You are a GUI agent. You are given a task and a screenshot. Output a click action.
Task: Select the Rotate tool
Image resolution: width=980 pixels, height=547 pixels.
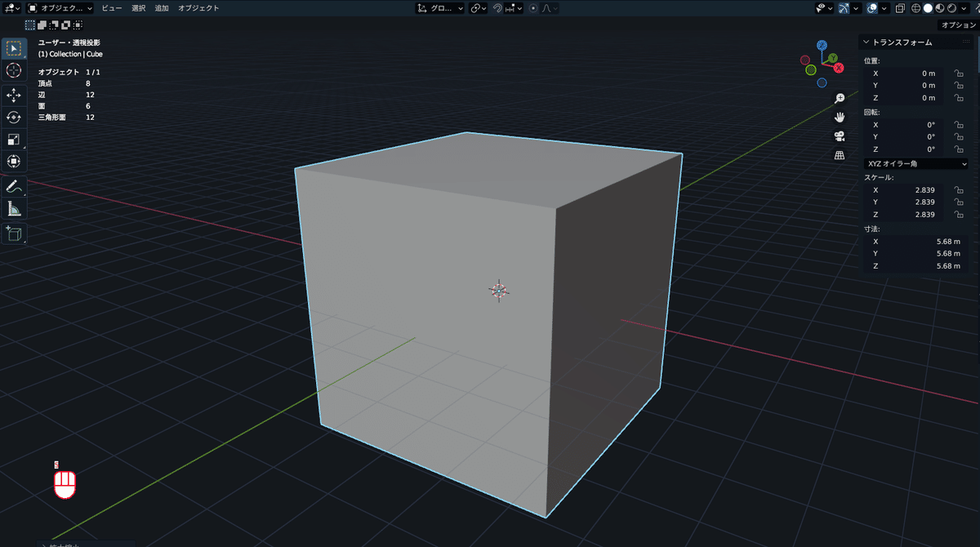tap(14, 118)
